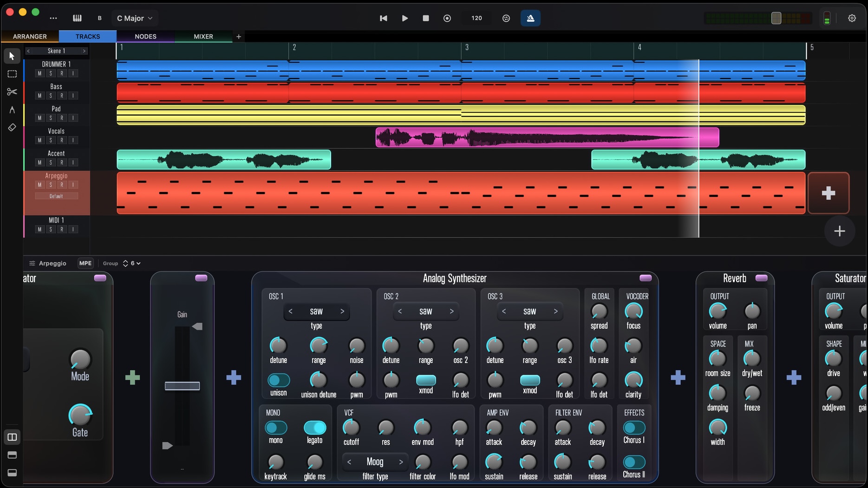
Task: Go to previous scene before Skene 1
Action: coord(28,51)
